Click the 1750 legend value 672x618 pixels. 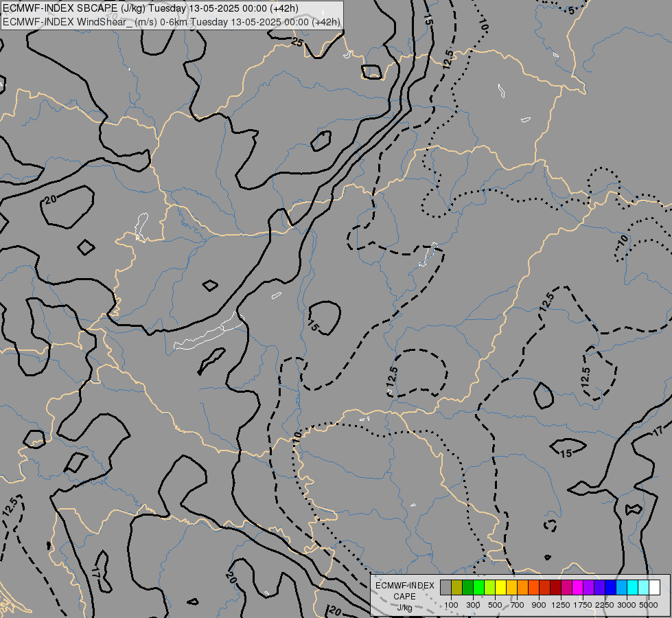point(583,605)
